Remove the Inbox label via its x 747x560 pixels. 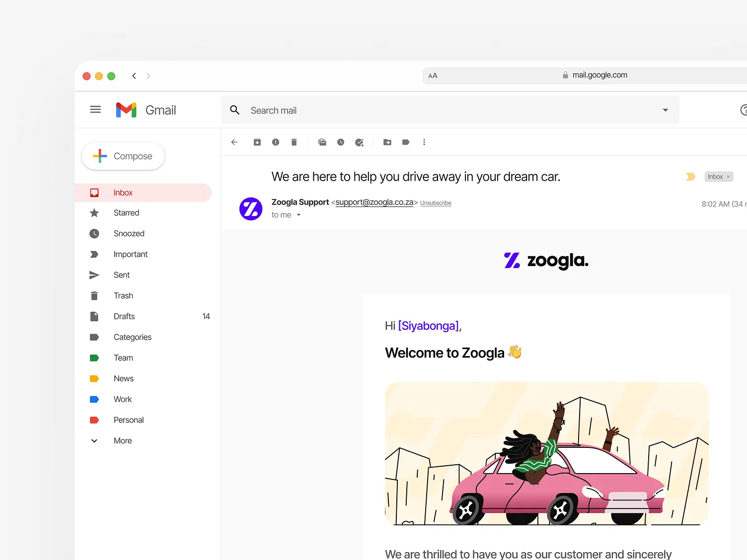(x=728, y=177)
